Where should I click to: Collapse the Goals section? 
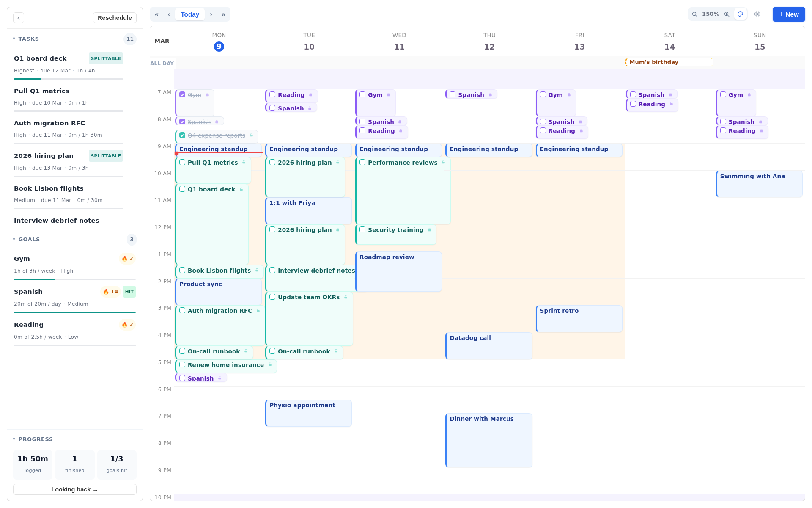pos(26,239)
